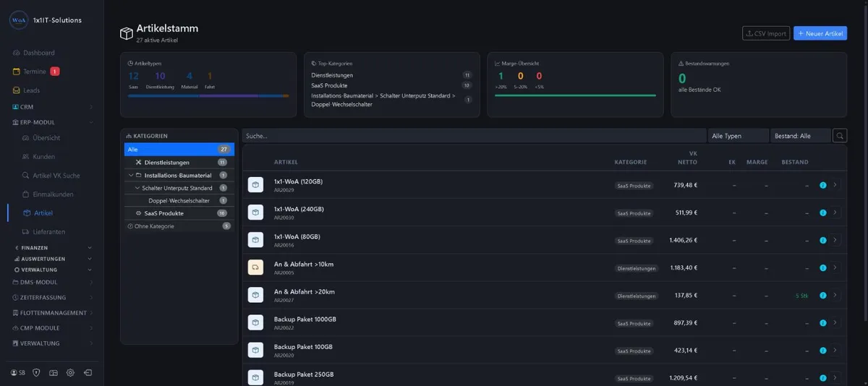Click the WoA company logo
Image resolution: width=868 pixels, height=386 pixels.
click(x=18, y=20)
